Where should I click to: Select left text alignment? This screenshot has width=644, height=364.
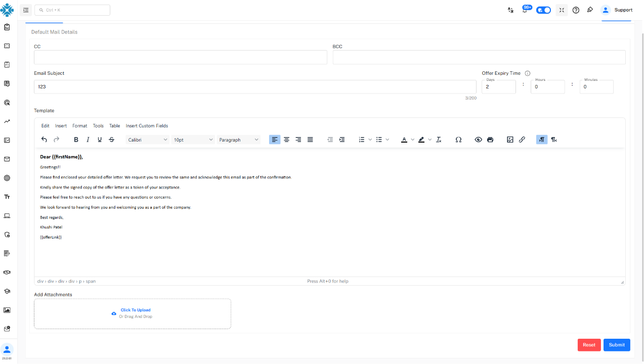coord(275,140)
